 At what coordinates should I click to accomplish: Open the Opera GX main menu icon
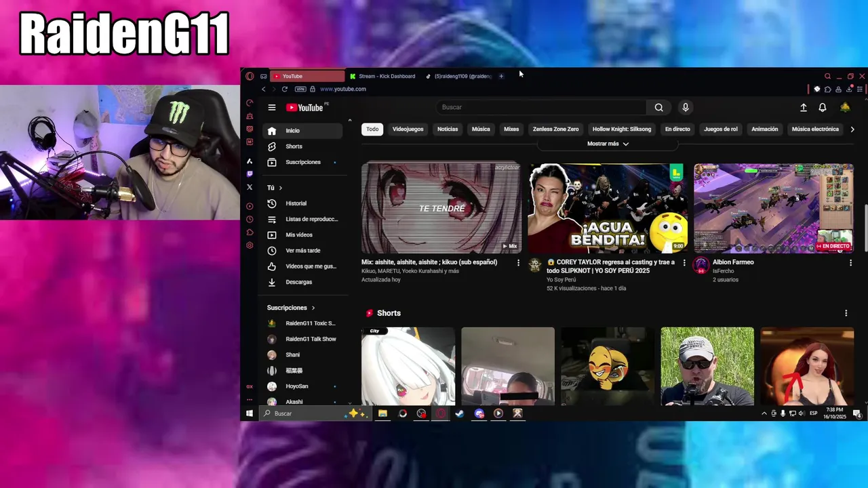(x=250, y=76)
